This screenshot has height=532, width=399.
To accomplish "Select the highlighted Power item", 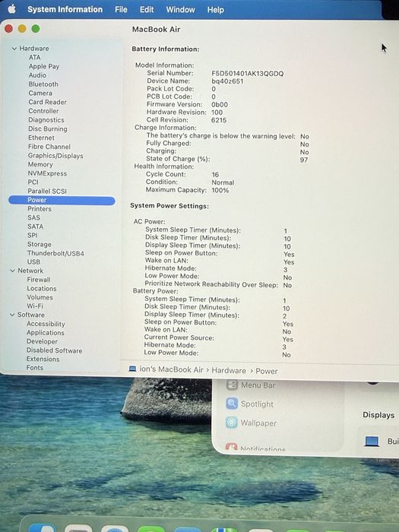I will pyautogui.click(x=62, y=200).
